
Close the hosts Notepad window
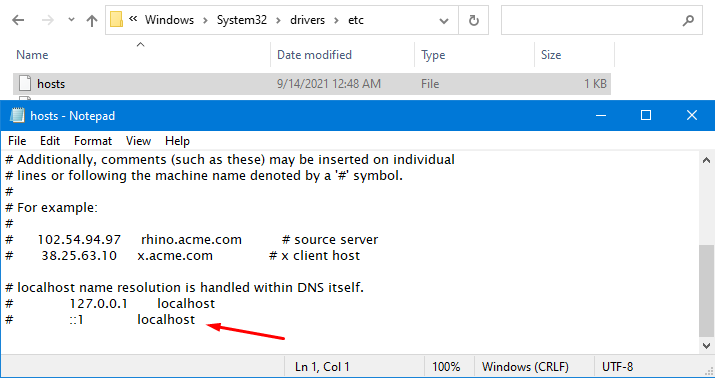tap(692, 115)
